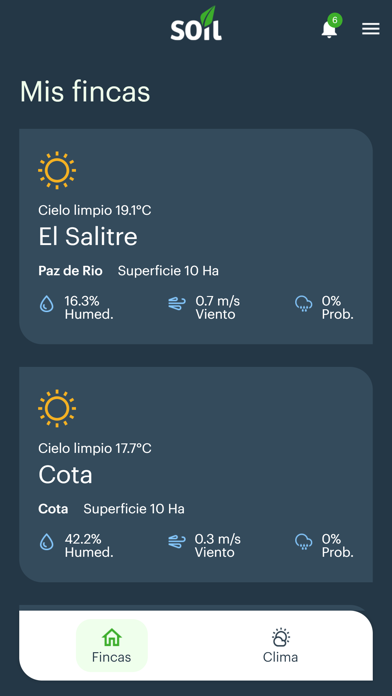Switch to the Clima tab
392x696 pixels.
(x=280, y=645)
